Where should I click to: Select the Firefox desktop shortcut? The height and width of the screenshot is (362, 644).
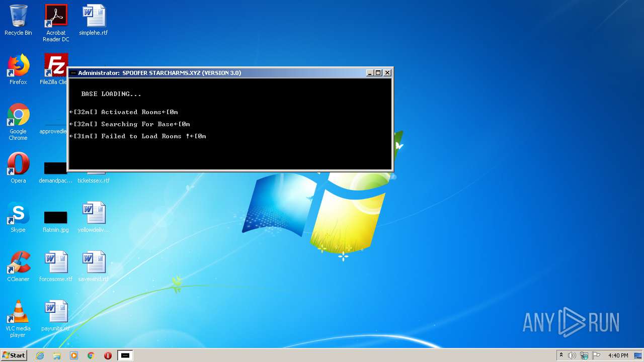click(x=18, y=69)
